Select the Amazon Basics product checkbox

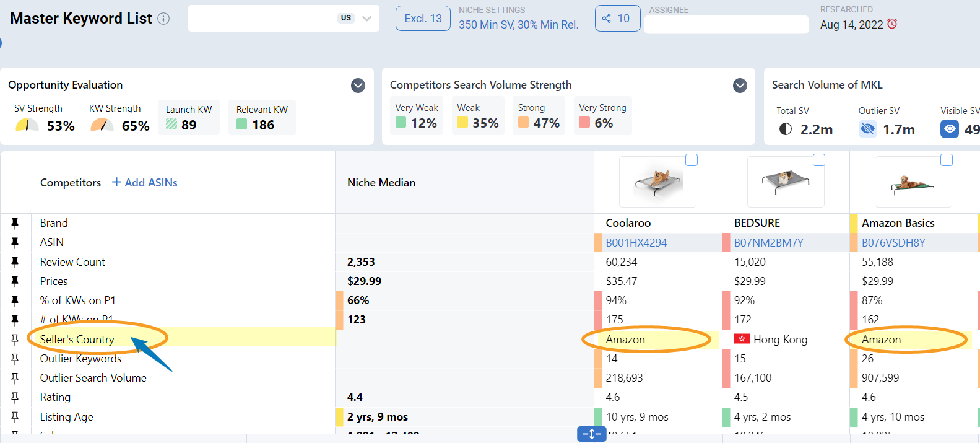click(x=947, y=160)
